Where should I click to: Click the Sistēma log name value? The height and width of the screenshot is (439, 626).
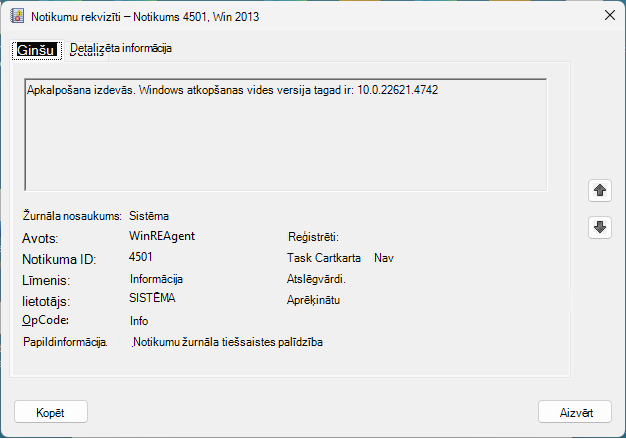click(x=149, y=216)
